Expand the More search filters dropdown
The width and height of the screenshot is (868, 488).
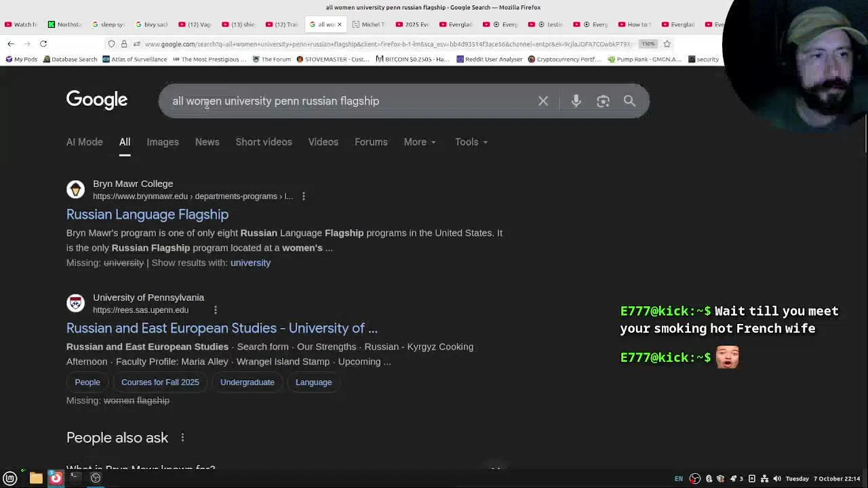tap(420, 142)
